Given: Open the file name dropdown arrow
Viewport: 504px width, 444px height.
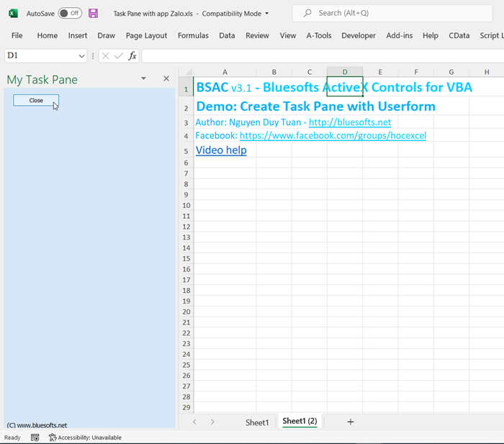Looking at the screenshot, I should click(x=267, y=14).
